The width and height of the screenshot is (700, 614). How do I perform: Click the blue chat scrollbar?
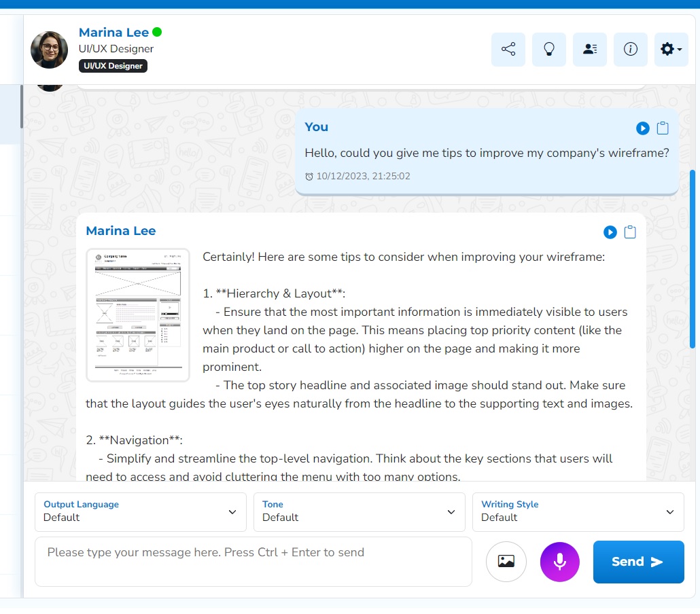693,258
